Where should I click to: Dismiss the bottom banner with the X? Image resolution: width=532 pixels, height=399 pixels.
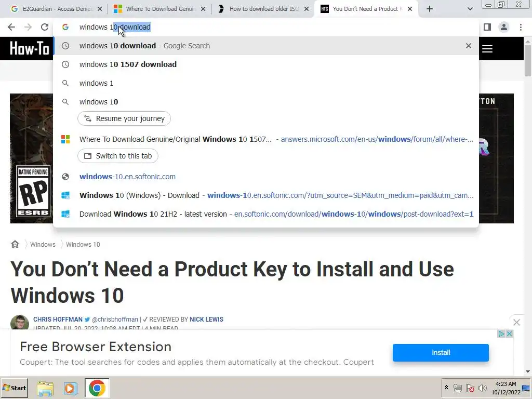[516, 322]
